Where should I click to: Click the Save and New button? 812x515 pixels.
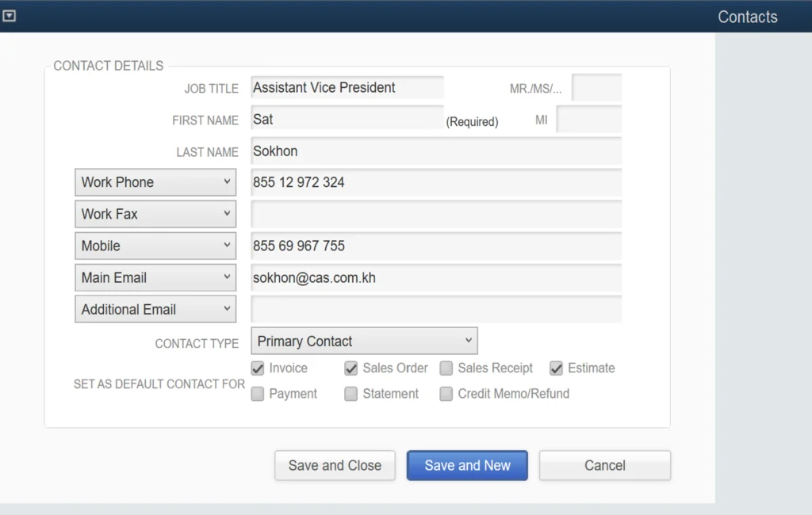coord(467,466)
